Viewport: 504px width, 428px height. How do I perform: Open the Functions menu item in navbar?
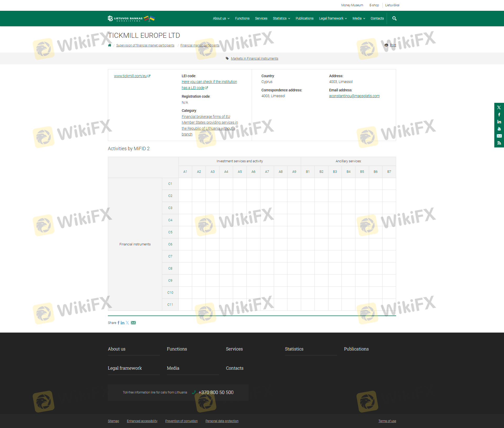tap(242, 18)
